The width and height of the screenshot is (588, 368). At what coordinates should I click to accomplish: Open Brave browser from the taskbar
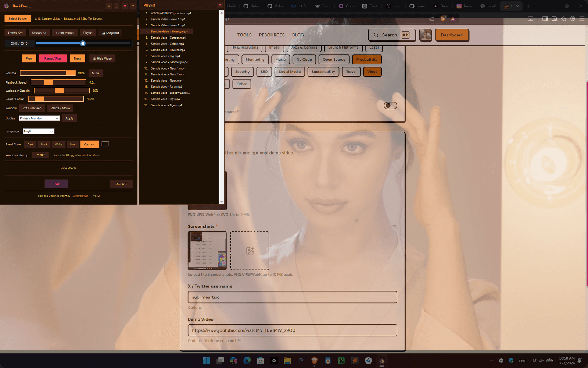314,361
